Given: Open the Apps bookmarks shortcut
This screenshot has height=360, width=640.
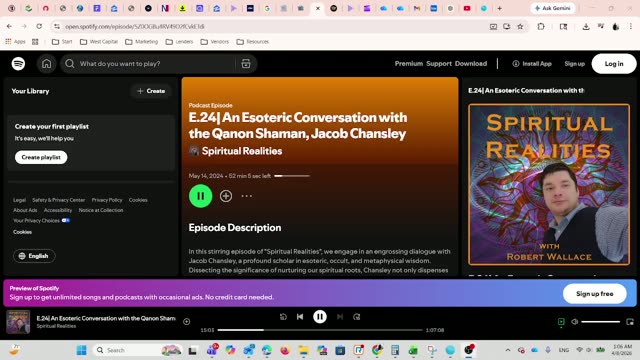Looking at the screenshot, I should (x=15, y=42).
